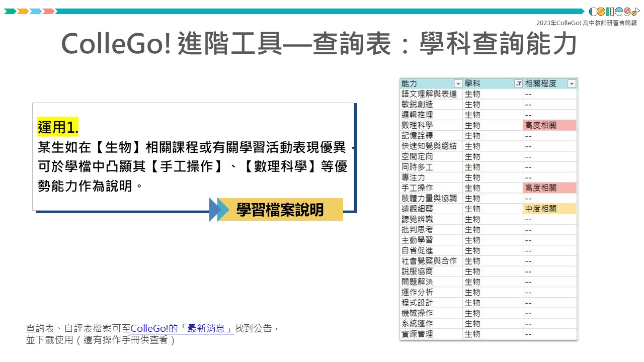644x362 pixels.
Task: Click the green chevron in header bar
Action: pos(10,11)
